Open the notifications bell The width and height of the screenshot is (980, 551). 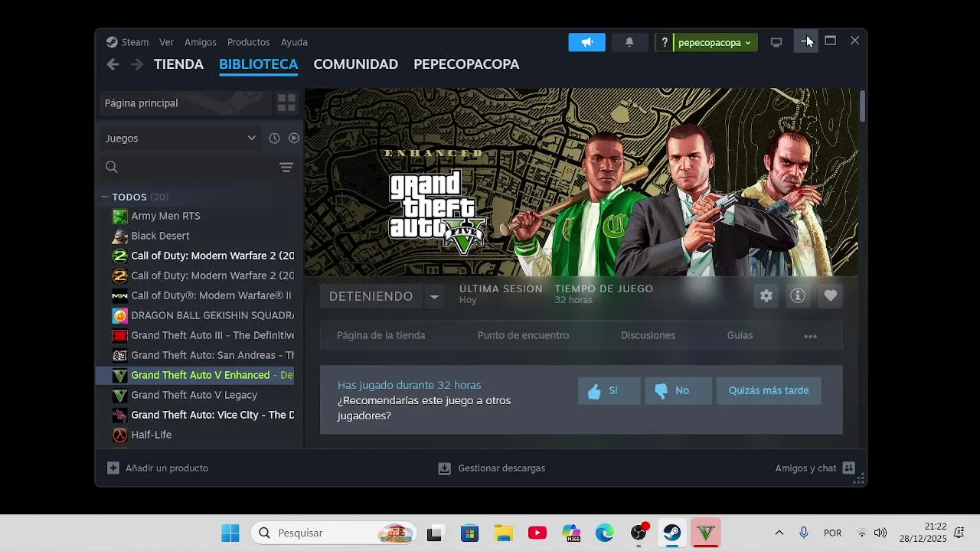click(x=629, y=42)
